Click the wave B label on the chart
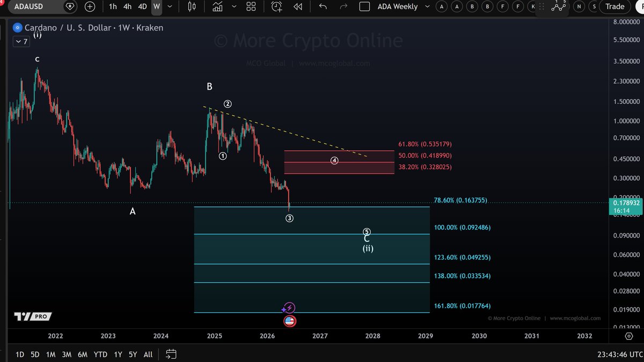Viewport: 644px width, 362px height. pos(210,86)
